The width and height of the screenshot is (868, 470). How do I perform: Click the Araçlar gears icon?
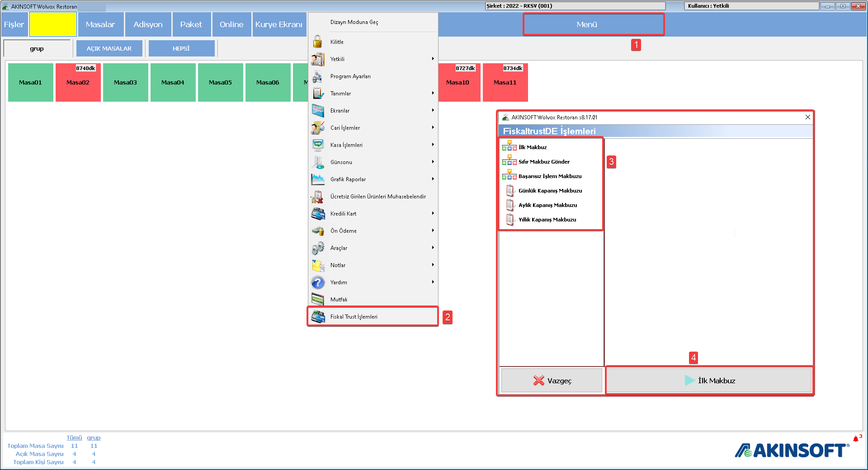[318, 248]
